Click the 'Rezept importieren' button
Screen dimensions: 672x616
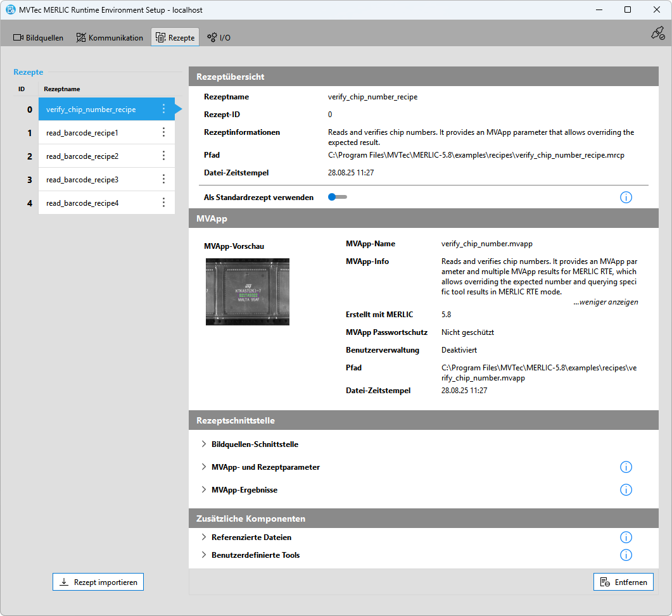pos(98,582)
